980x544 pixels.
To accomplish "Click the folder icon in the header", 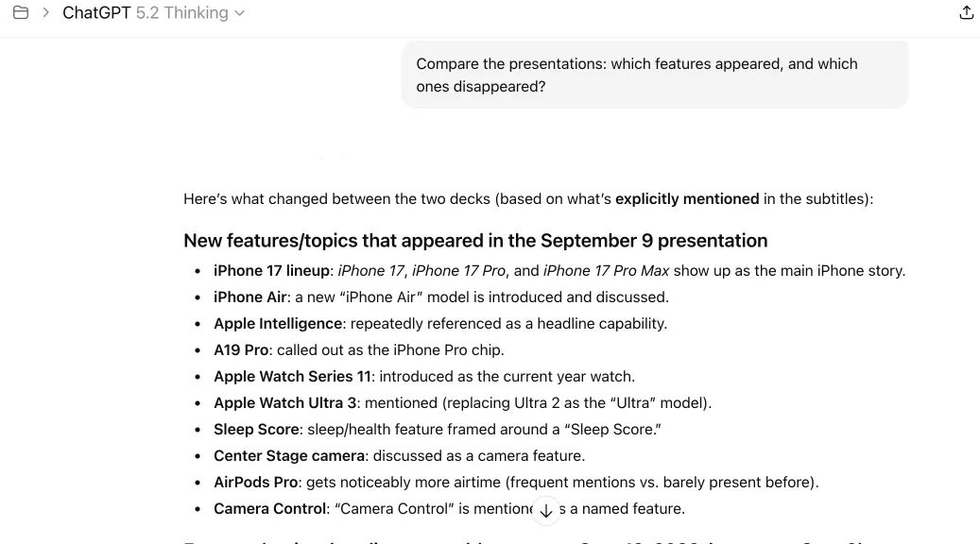I will (x=21, y=13).
